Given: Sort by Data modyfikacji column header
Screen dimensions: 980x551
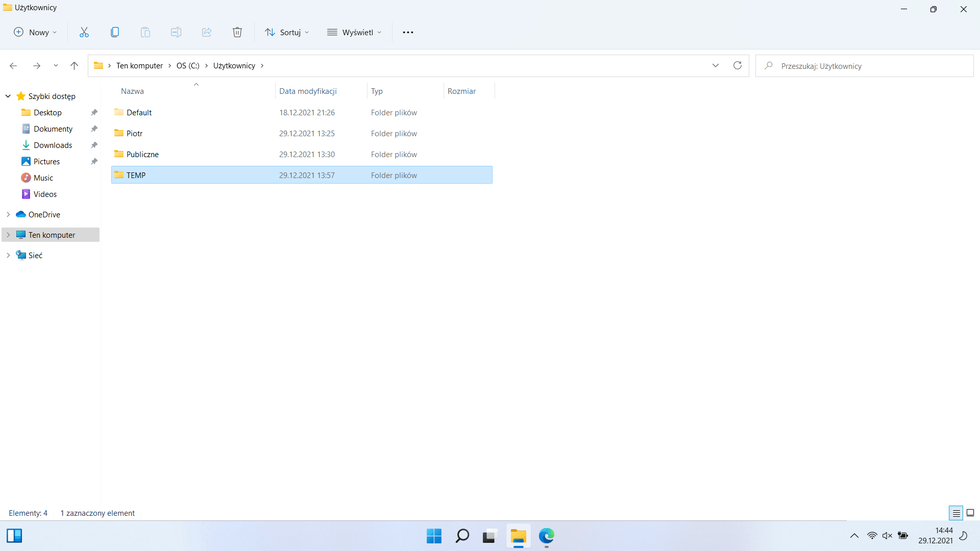Looking at the screenshot, I should tap(308, 91).
